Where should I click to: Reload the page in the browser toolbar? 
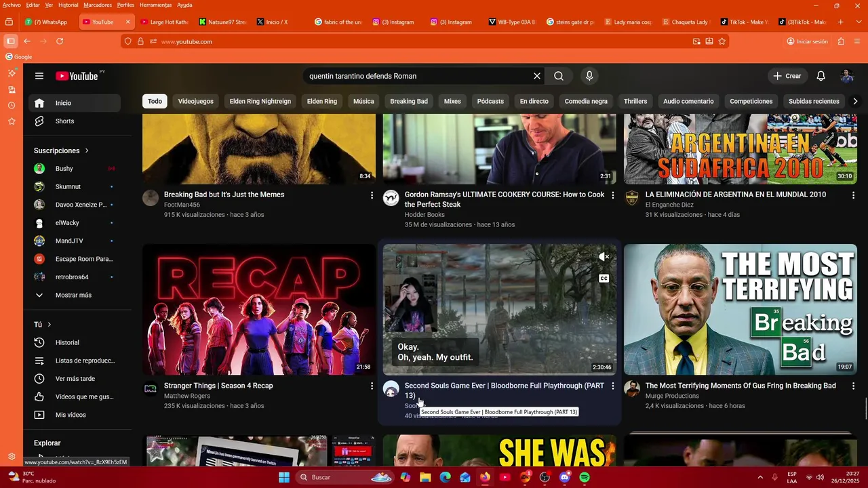(x=60, y=41)
